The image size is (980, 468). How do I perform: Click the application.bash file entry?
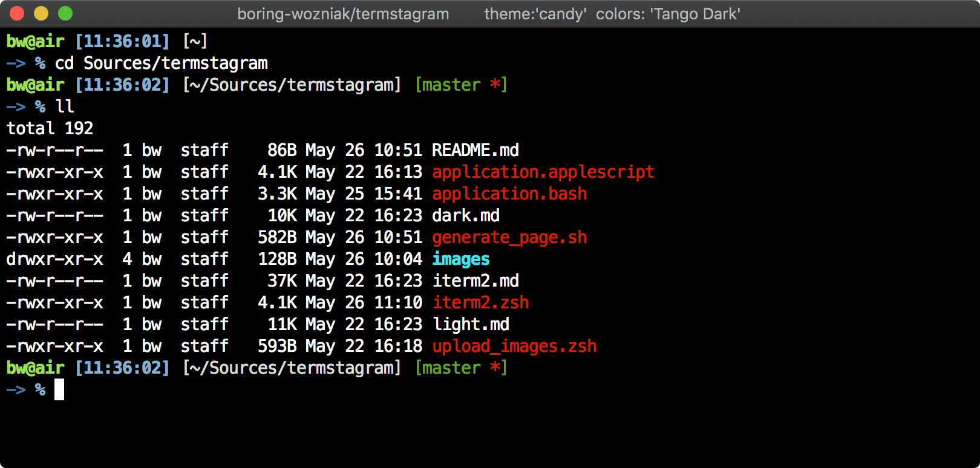coord(509,193)
